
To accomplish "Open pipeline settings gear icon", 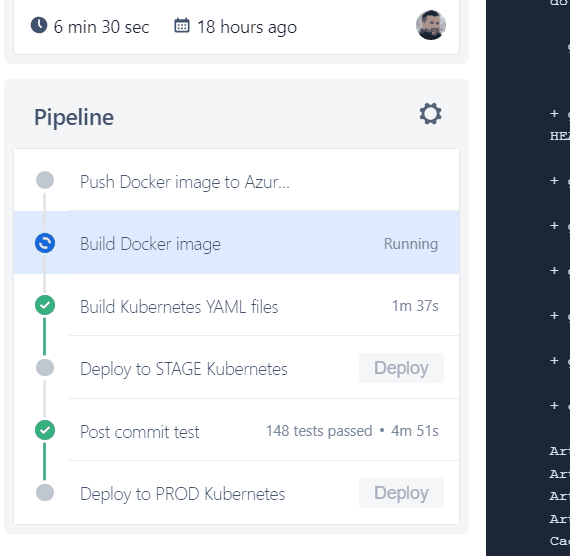I will (430, 114).
